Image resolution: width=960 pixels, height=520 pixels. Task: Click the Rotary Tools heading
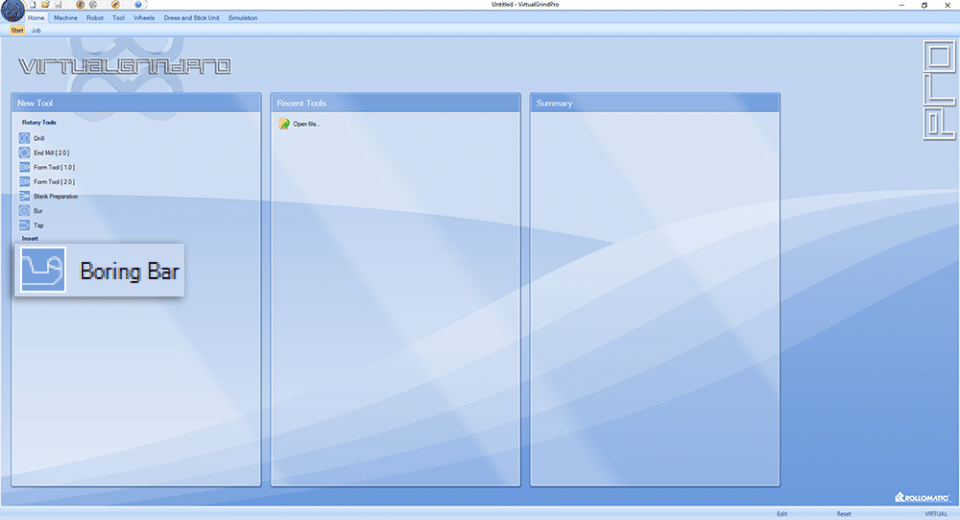(x=39, y=122)
